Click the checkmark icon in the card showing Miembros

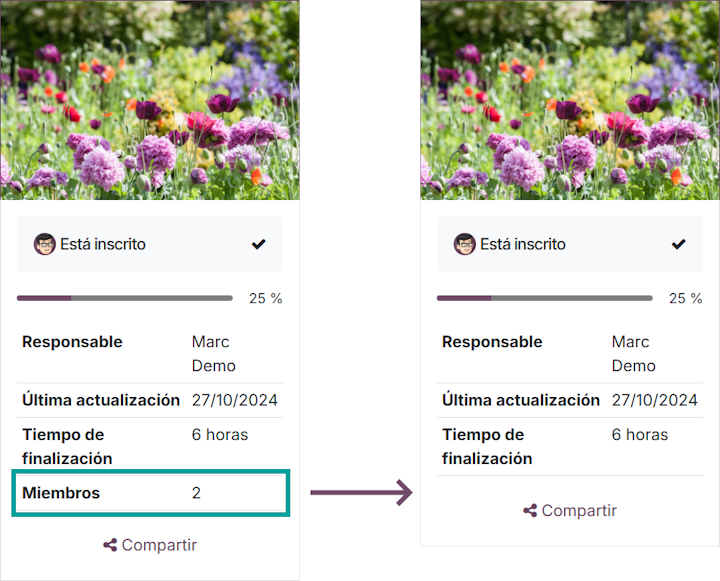[x=259, y=244]
